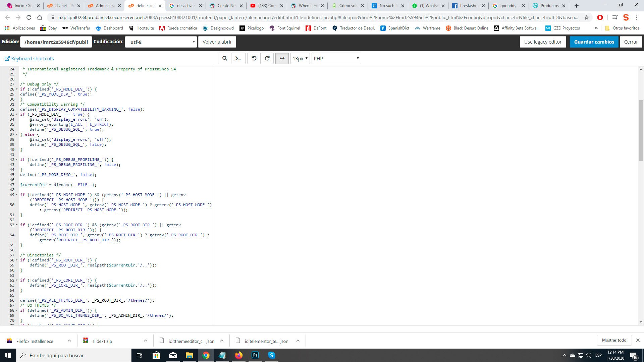644x362 pixels.
Task: Redo the last edit
Action: coord(267,58)
